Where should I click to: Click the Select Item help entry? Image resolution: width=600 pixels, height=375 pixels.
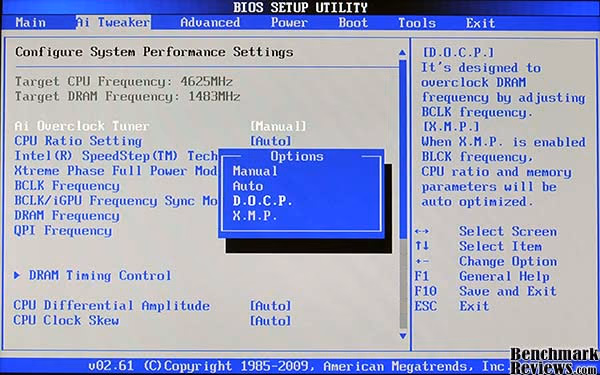tap(500, 246)
